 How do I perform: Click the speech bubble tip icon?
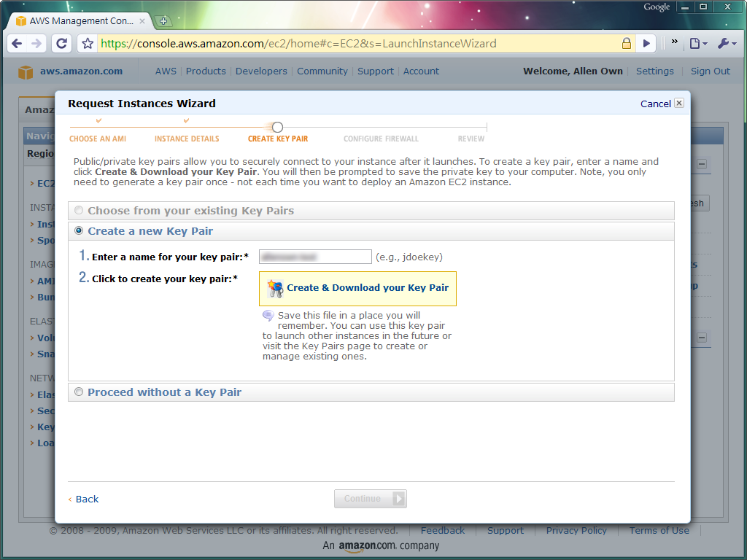point(268,315)
